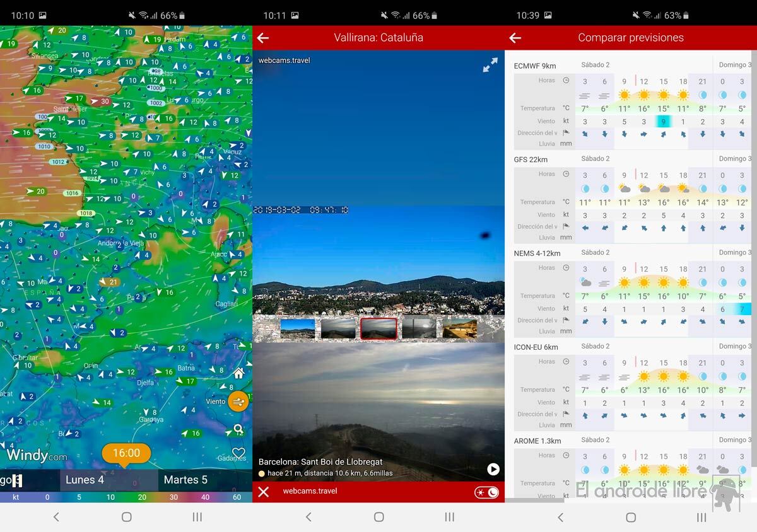The width and height of the screenshot is (757, 532).
Task: Expand the Vallirana webcam to fullscreen
Action: [x=490, y=65]
